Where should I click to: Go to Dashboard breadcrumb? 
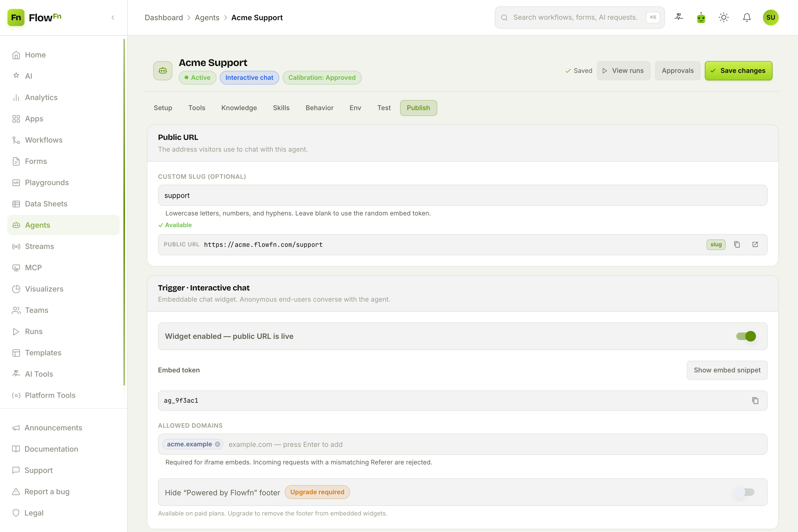point(164,18)
